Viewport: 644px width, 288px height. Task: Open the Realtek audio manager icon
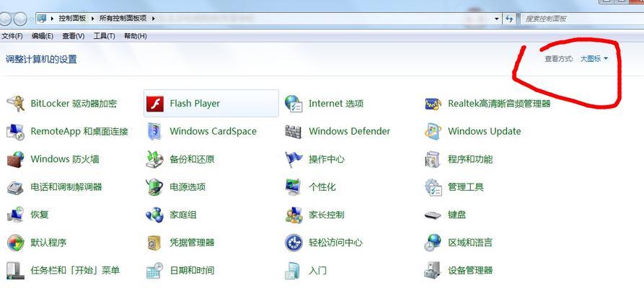433,104
